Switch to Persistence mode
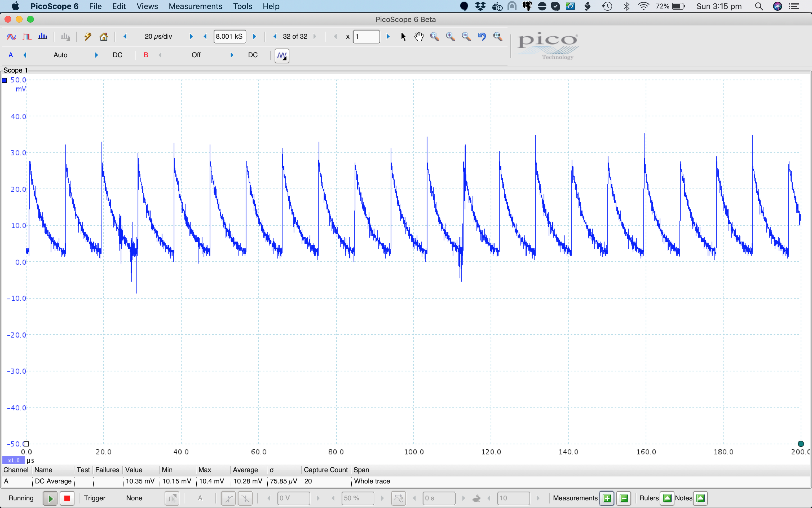The height and width of the screenshot is (508, 812). click(x=27, y=36)
